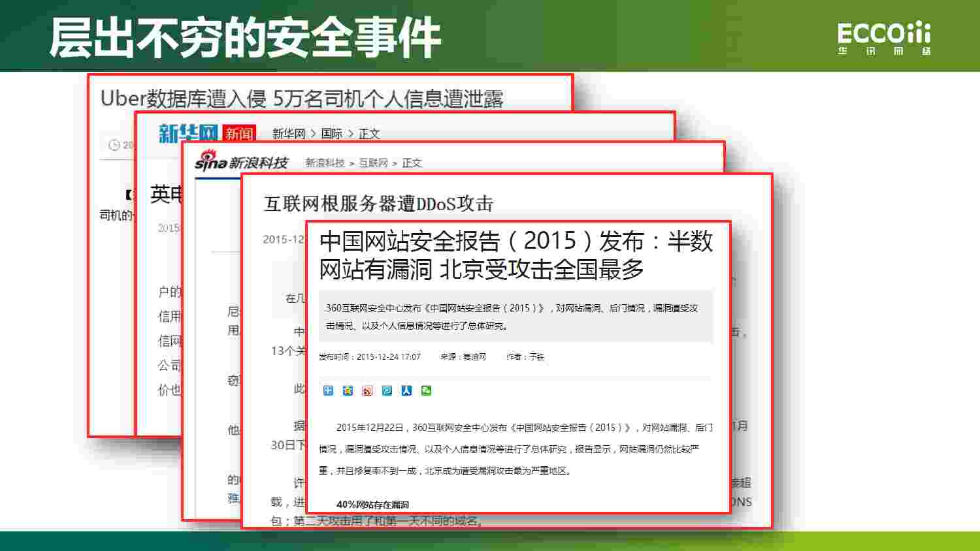Click the bold 40%网站存在漏洞 subheading
This screenshot has width=980, height=551.
pyautogui.click(x=372, y=504)
